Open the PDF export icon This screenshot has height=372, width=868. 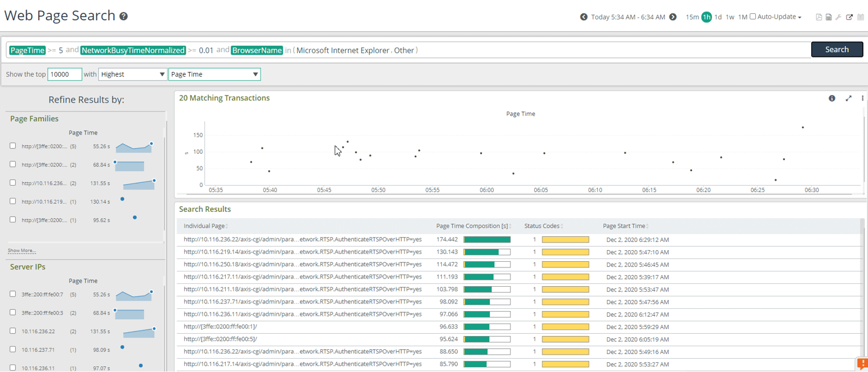click(x=819, y=17)
